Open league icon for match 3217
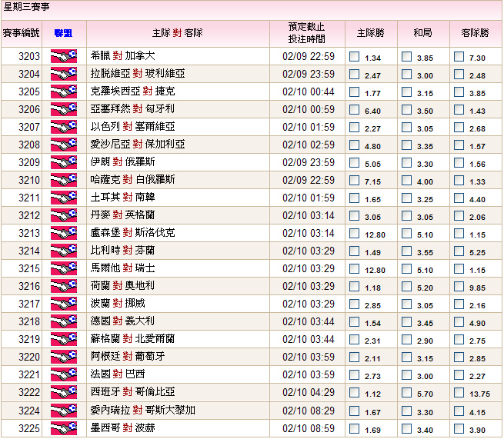Image resolution: width=504 pixels, height=439 pixels. (64, 304)
